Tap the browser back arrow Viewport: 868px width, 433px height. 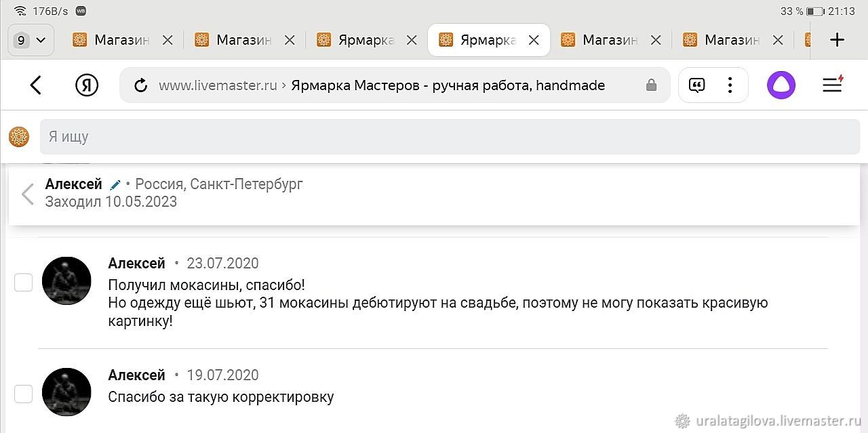tap(36, 85)
